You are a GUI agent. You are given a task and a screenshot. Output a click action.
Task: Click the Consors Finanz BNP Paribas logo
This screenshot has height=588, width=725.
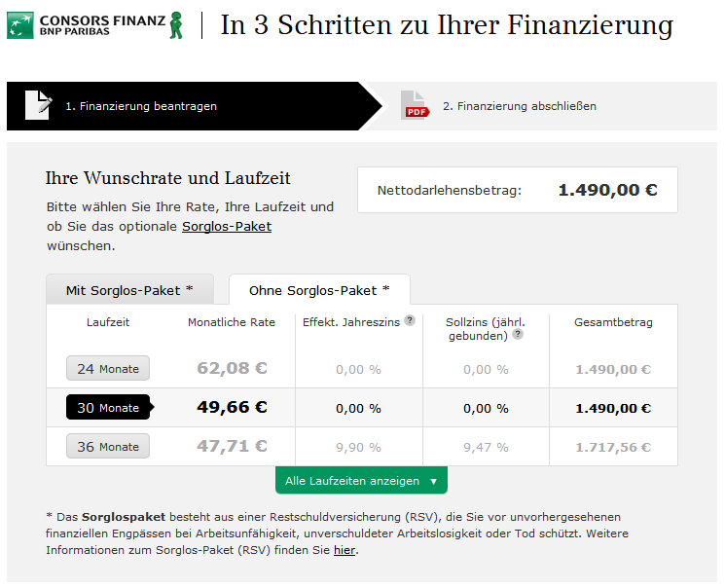tap(86, 24)
